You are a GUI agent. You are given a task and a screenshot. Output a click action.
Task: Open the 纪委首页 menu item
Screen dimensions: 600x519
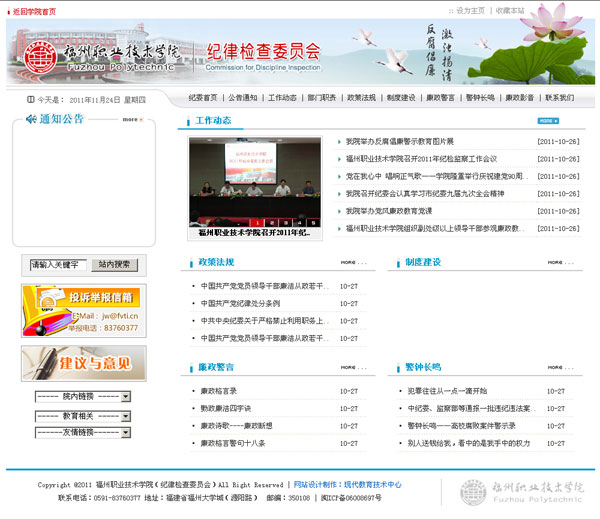(x=202, y=98)
